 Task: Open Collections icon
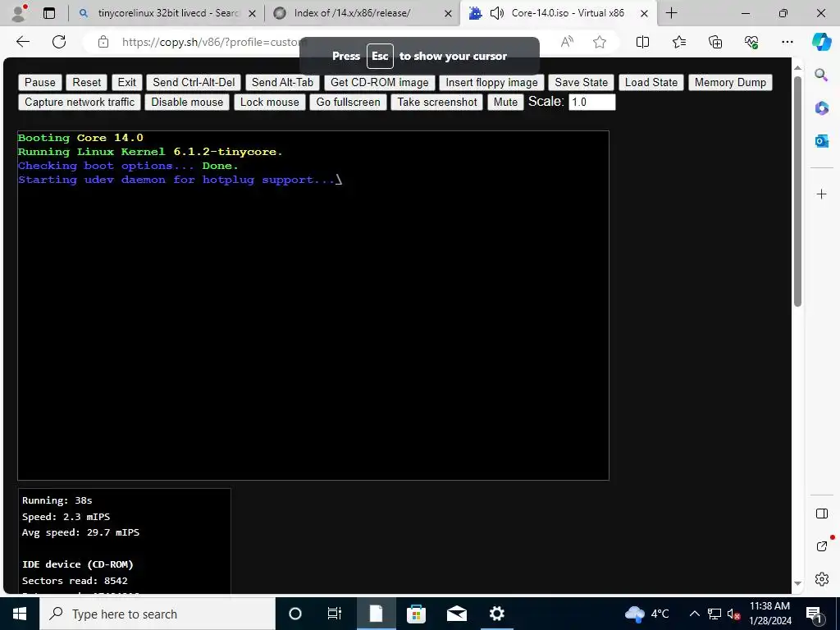[x=715, y=42]
